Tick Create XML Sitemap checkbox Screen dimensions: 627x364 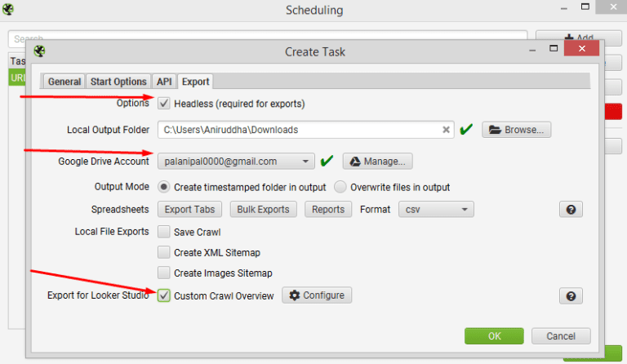[163, 252]
